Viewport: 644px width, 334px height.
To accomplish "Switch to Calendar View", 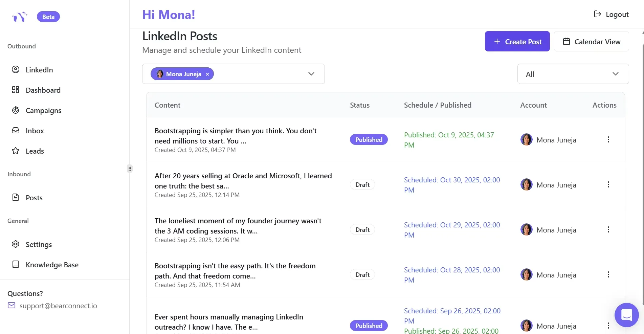I will tap(591, 42).
